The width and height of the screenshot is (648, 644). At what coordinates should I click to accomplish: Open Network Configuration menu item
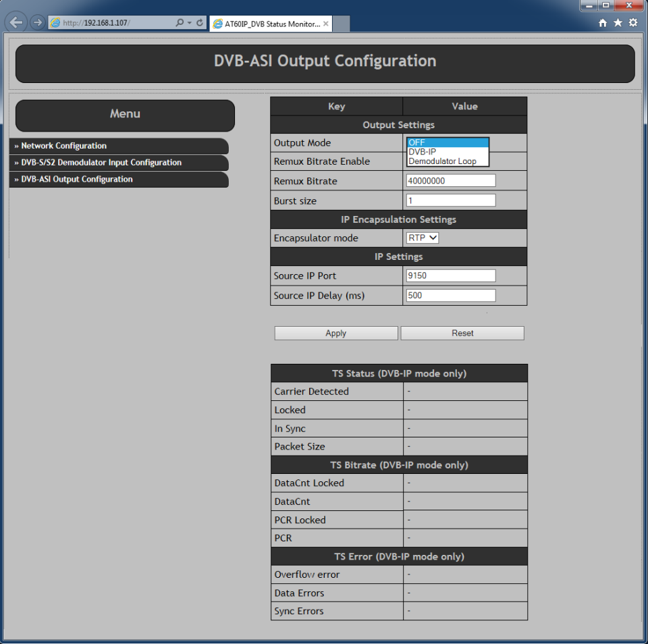click(x=64, y=146)
